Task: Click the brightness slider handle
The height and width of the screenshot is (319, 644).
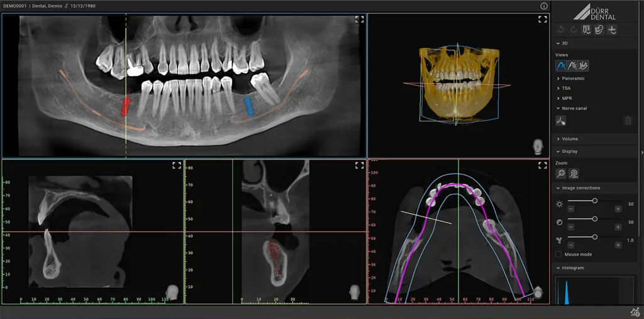Action: pos(594,201)
